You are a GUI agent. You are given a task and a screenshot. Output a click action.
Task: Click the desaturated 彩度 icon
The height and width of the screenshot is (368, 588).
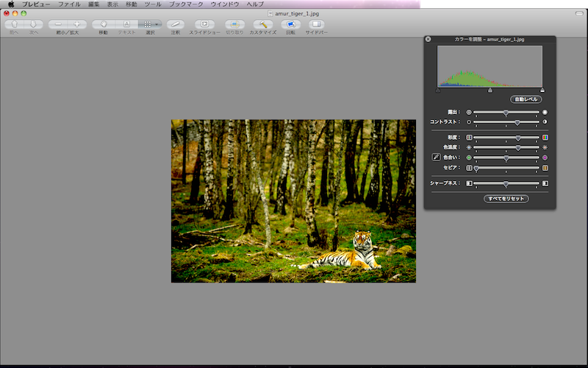point(469,138)
